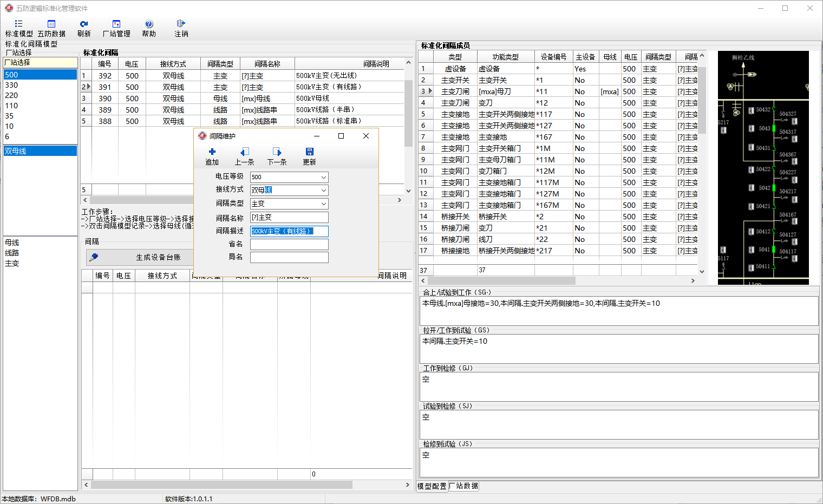
Task: Click the 设备编号 column header
Action: 554,57
